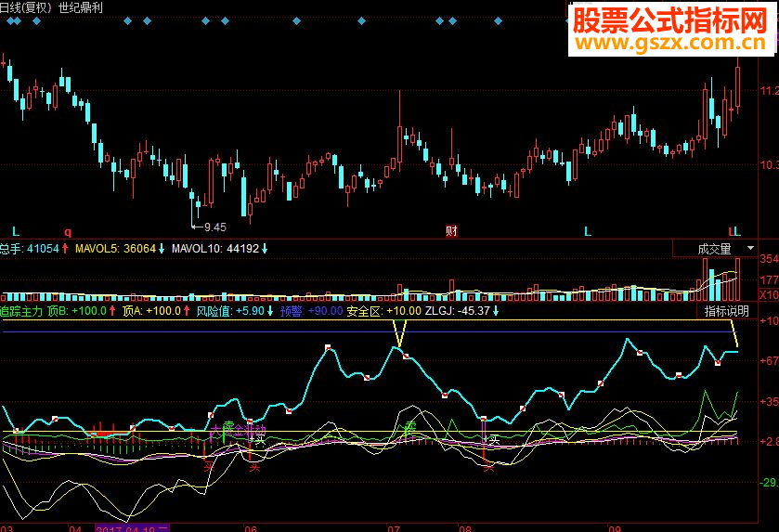
Task: Select the 日线(复权) period label
Action: (26, 8)
